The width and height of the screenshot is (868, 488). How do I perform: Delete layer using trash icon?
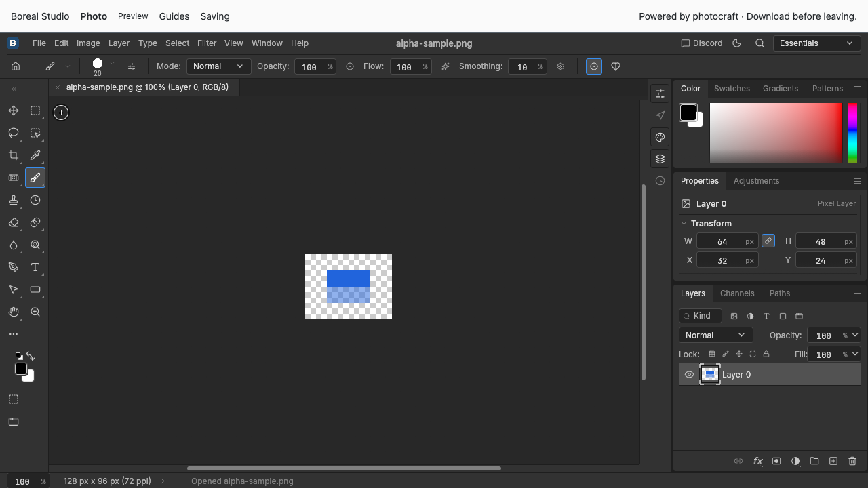(x=852, y=461)
